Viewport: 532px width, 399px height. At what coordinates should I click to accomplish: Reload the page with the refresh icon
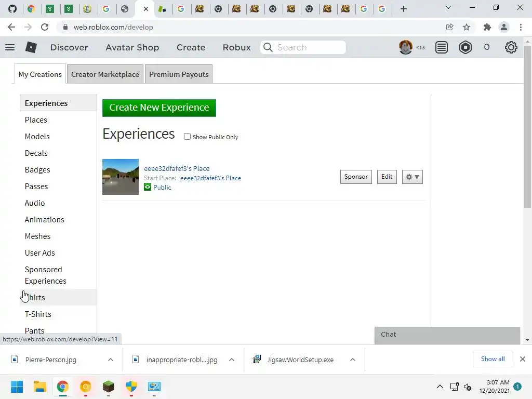coord(45,27)
